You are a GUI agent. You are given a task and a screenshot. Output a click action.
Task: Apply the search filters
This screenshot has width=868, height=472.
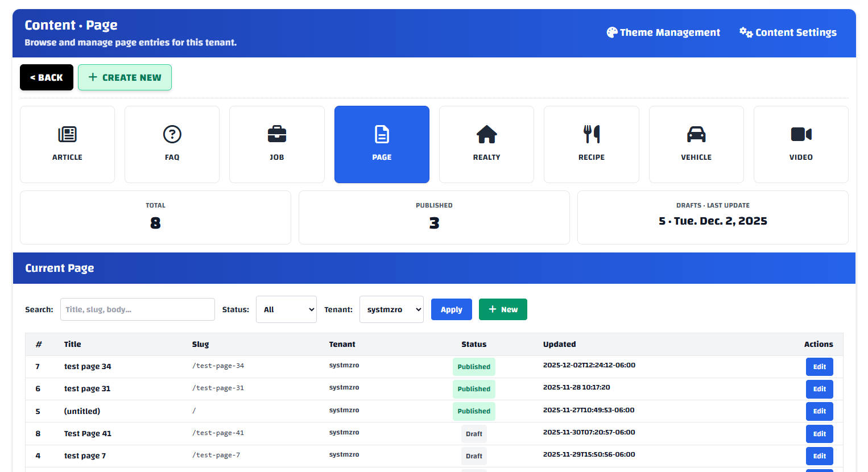(x=451, y=309)
